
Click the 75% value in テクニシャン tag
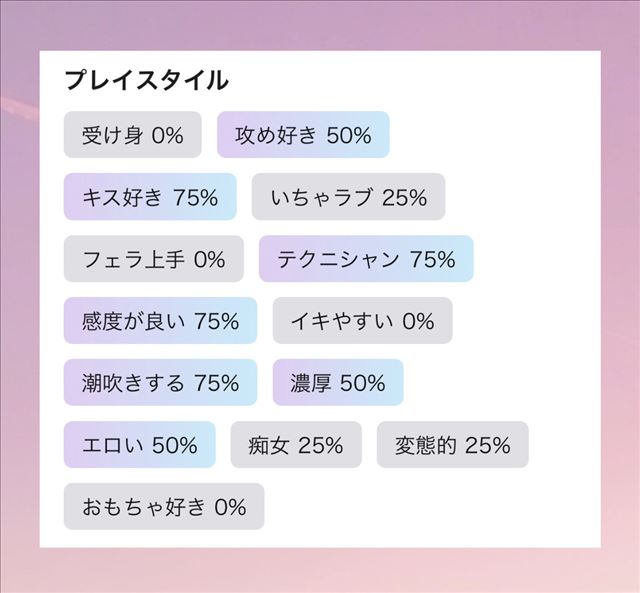click(433, 259)
